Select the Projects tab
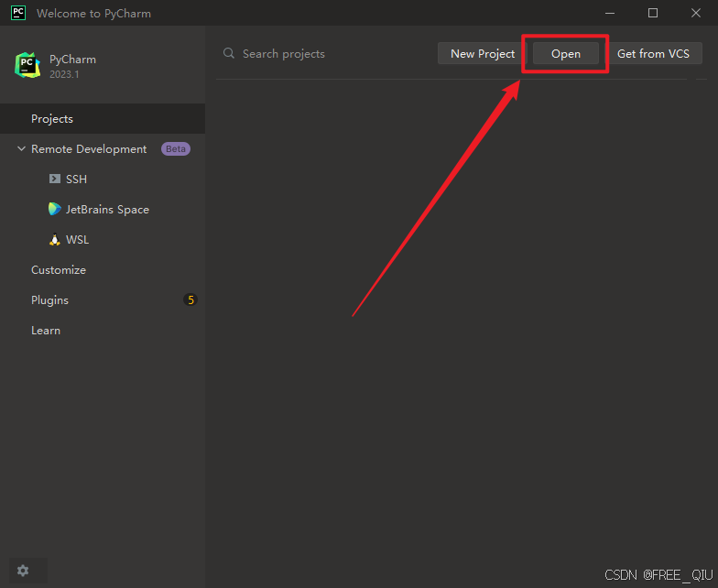718x588 pixels. (103, 119)
